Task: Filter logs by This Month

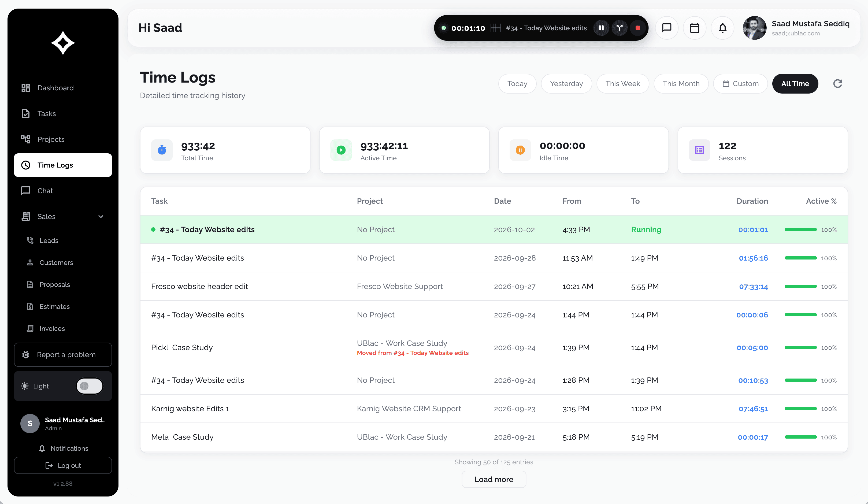Action: click(x=681, y=84)
